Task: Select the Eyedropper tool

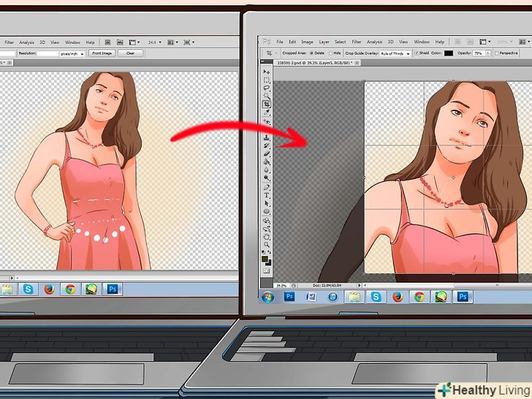Action: click(267, 113)
